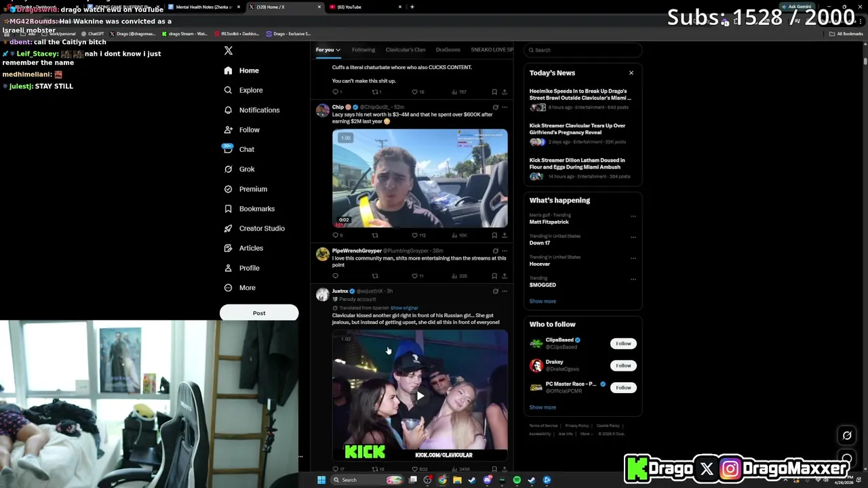This screenshot has height=488, width=868.
Task: Switch to the Following tab
Action: pos(363,49)
